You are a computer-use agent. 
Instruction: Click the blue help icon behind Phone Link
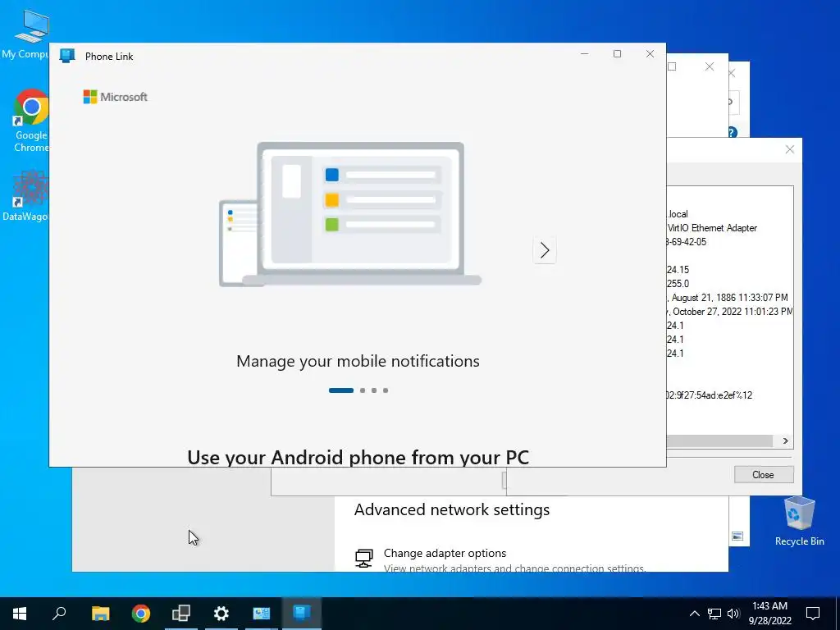point(733,132)
